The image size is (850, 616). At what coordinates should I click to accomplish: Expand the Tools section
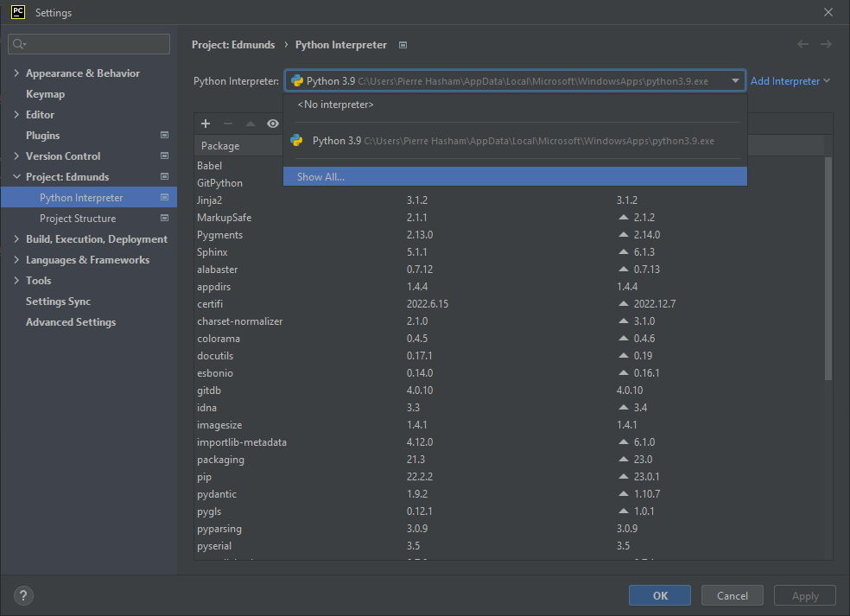[x=16, y=280]
